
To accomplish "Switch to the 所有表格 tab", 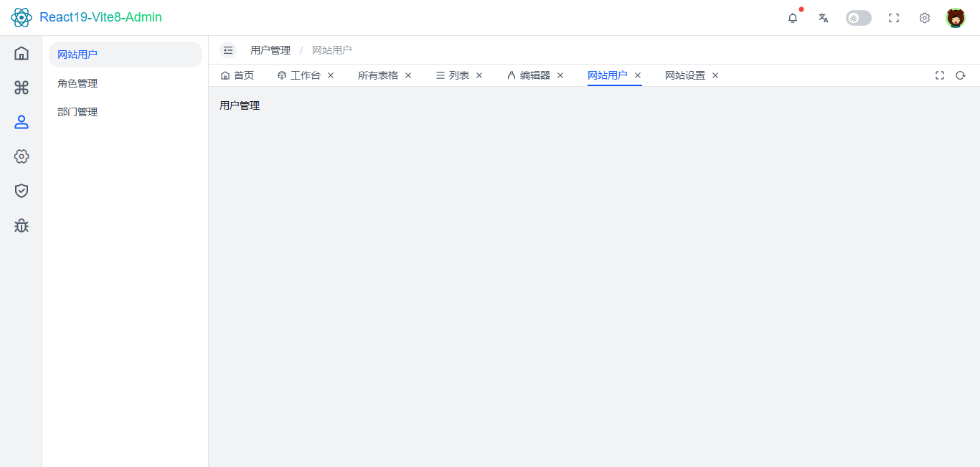I will [x=378, y=75].
